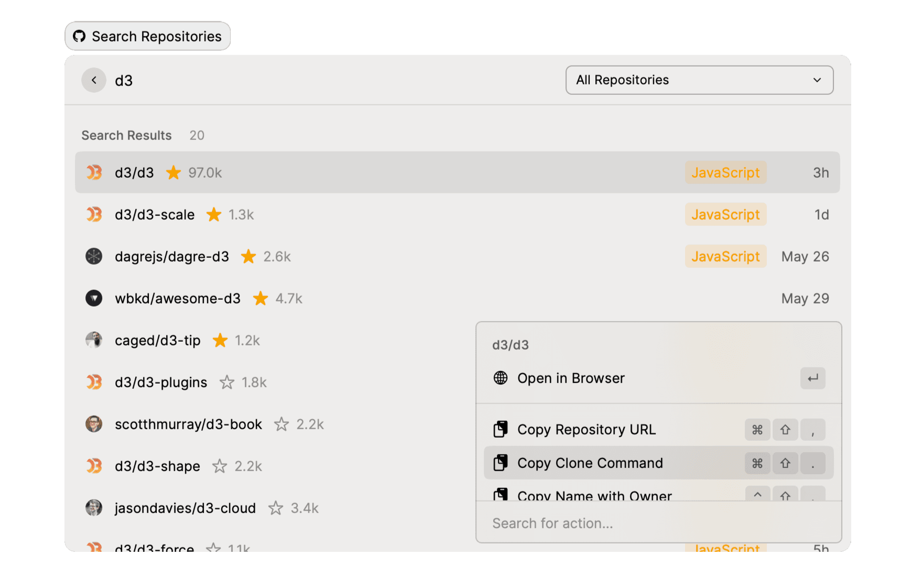Click the outline star beside jasondavies/d3-cloud
The width and height of the screenshot is (912, 588).
pyautogui.click(x=276, y=508)
